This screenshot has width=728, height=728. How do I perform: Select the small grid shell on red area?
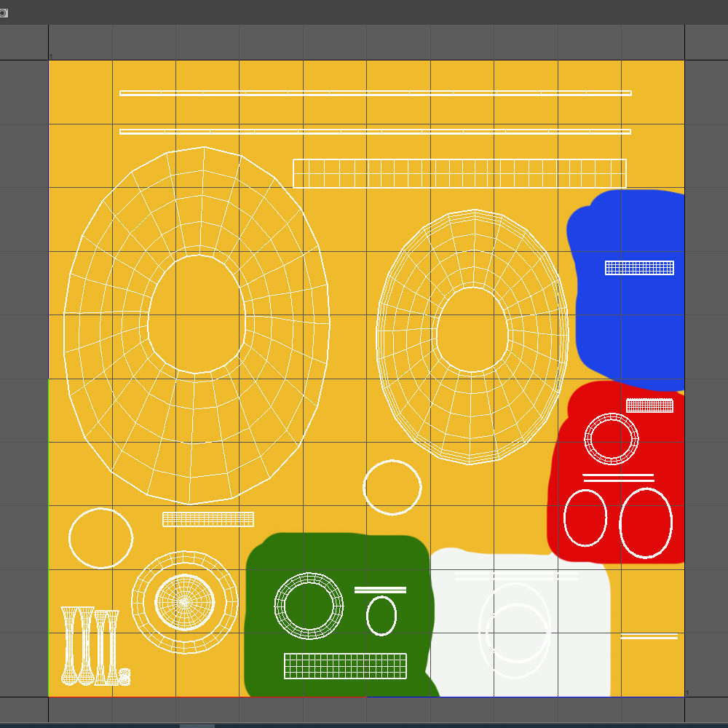coord(649,405)
